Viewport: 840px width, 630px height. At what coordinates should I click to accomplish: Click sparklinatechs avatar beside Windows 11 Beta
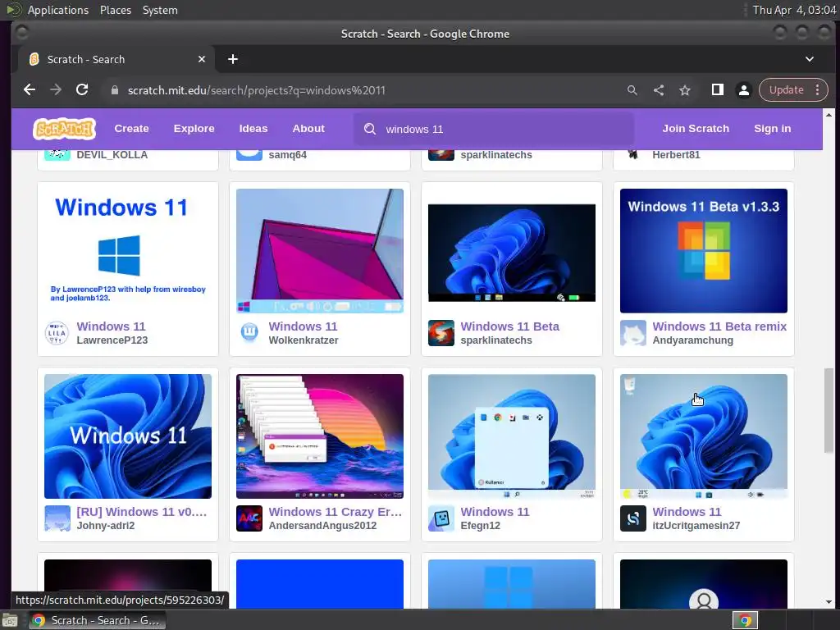(x=441, y=333)
